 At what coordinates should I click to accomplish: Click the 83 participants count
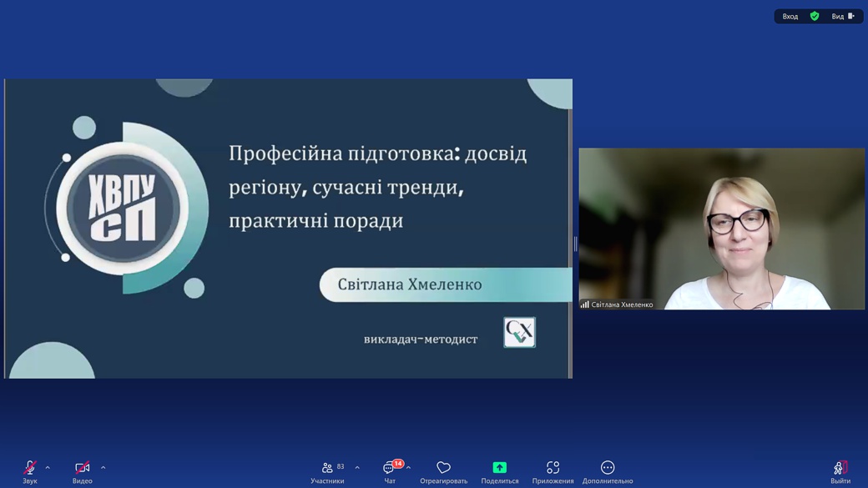341,466
